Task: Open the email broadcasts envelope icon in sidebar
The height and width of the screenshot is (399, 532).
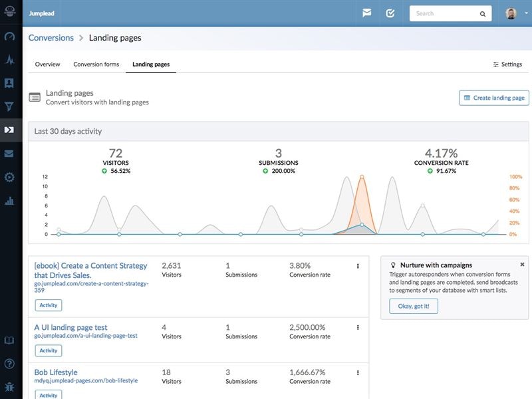Action: [9, 153]
